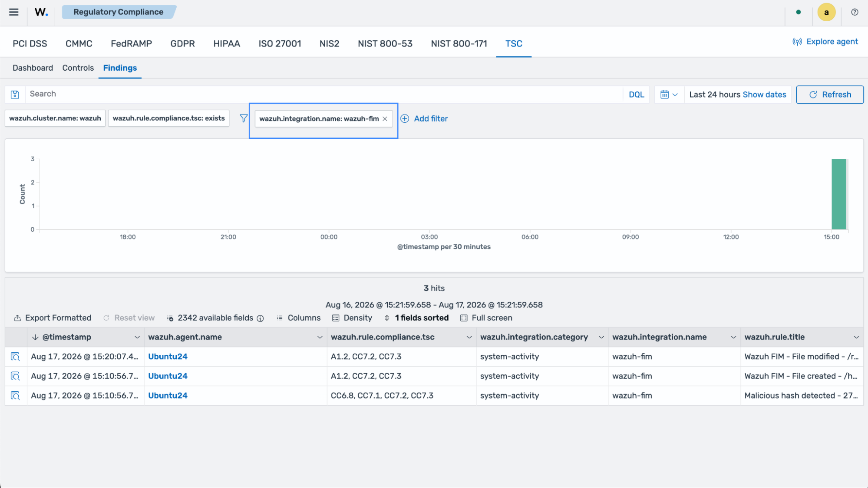Click the green status indicator dot

pos(798,12)
